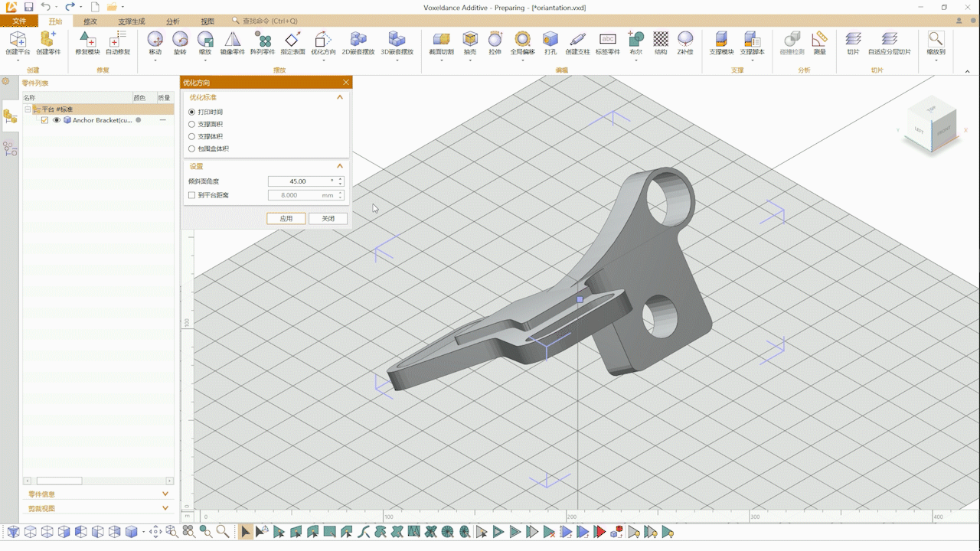This screenshot has width=980, height=551.
Task: Click the gray color dot of Anchor Bracket
Action: (x=139, y=120)
